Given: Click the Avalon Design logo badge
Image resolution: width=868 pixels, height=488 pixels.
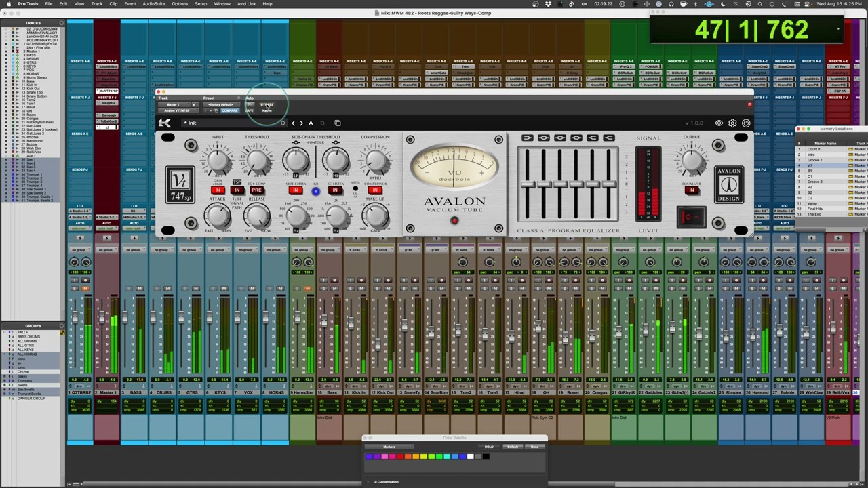Looking at the screenshot, I should point(729,184).
